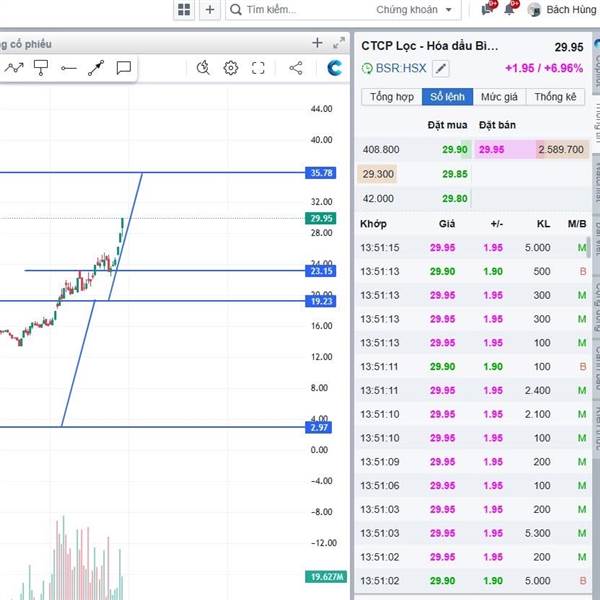This screenshot has width=600, height=600.
Task: Add a new chart panel with plus icon
Action: (x=317, y=42)
